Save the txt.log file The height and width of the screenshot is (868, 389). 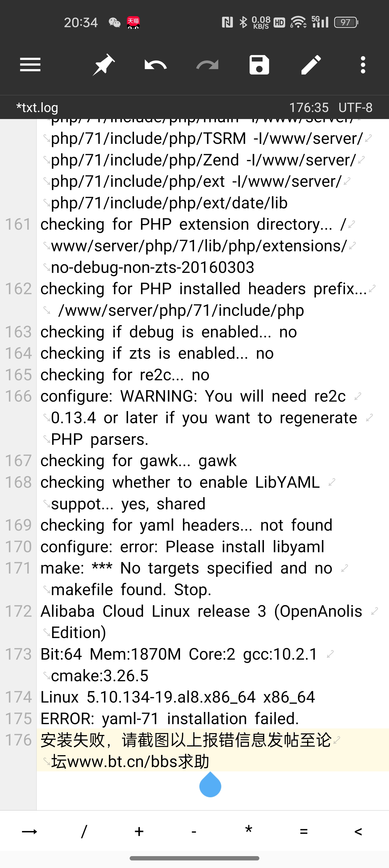[259, 65]
